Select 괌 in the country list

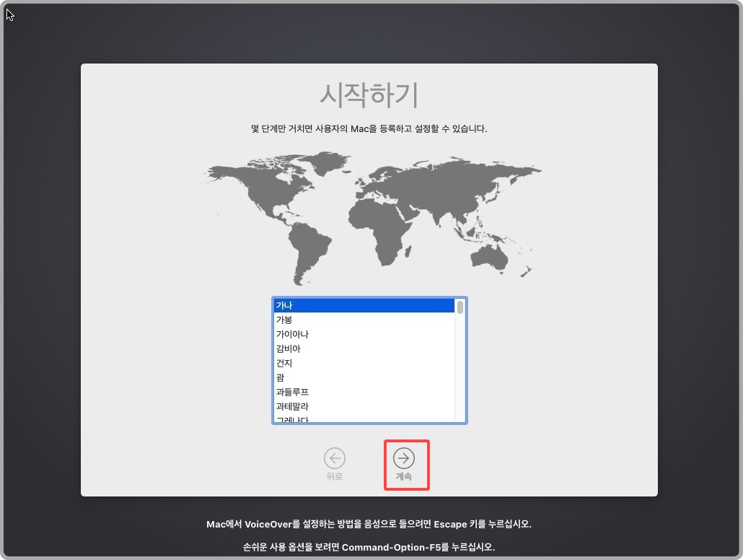[x=325, y=377]
